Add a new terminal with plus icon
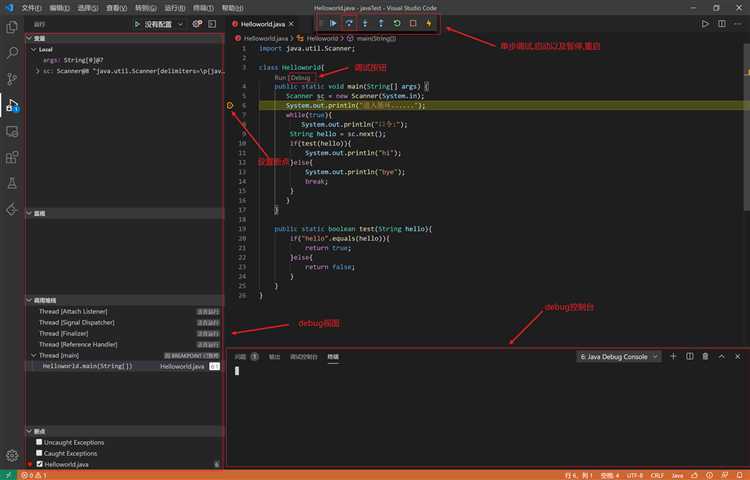Image resolution: width=750 pixels, height=480 pixels. [673, 356]
